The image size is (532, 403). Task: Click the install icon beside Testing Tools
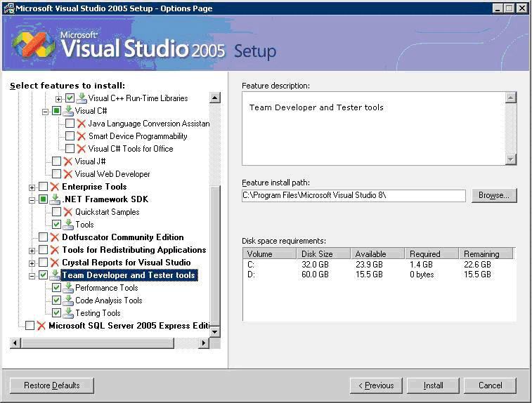[68, 313]
